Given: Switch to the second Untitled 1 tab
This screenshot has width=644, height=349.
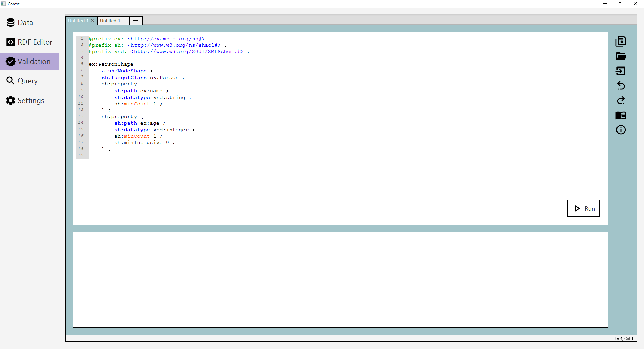Looking at the screenshot, I should [110, 21].
